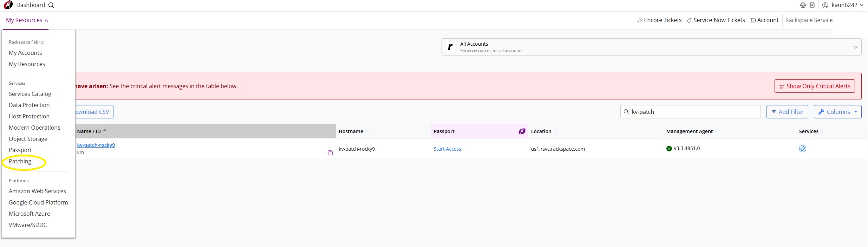Image resolution: width=868 pixels, height=247 pixels.
Task: Filter the Hostname column
Action: pyautogui.click(x=367, y=131)
